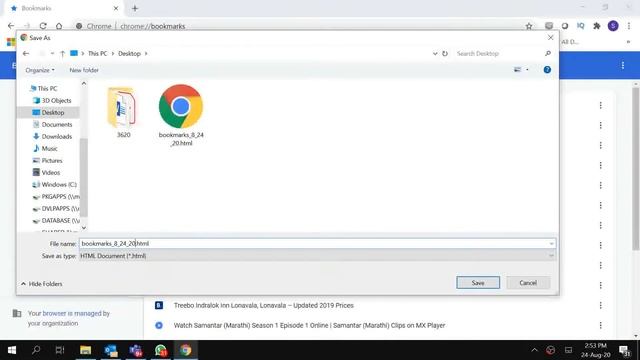The width and height of the screenshot is (640, 360).
Task: Click the search magnifier icon
Action: pos(548,53)
